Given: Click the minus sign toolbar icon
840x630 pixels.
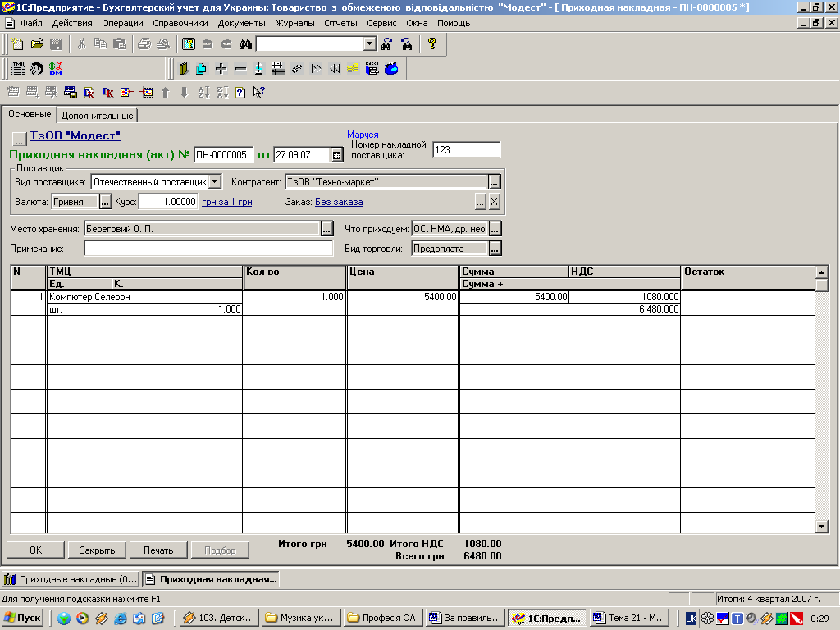Looking at the screenshot, I should pyautogui.click(x=240, y=69).
